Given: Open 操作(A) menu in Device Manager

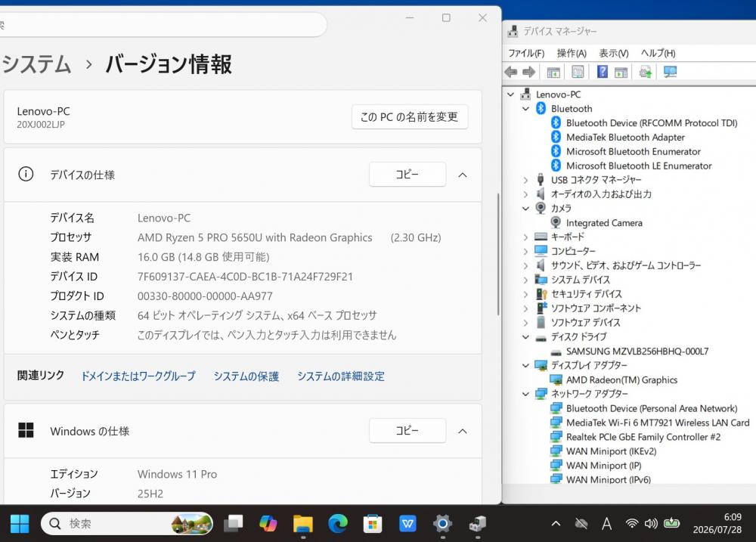Looking at the screenshot, I should click(572, 53).
